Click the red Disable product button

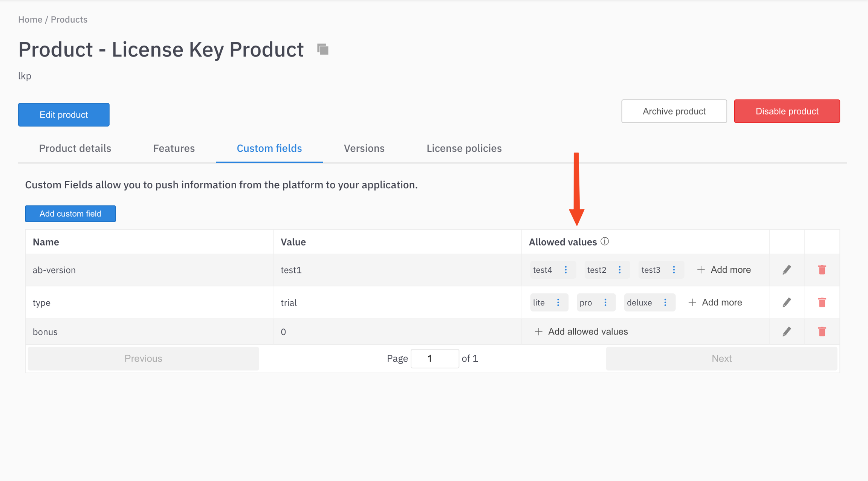pyautogui.click(x=787, y=111)
